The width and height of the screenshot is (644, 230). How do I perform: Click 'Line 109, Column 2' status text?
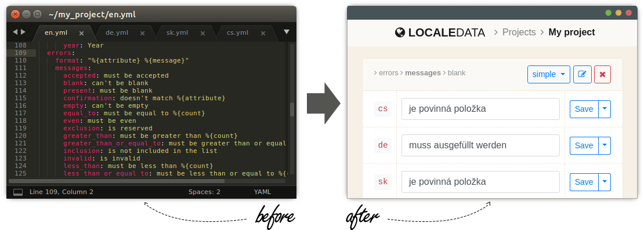coord(61,192)
